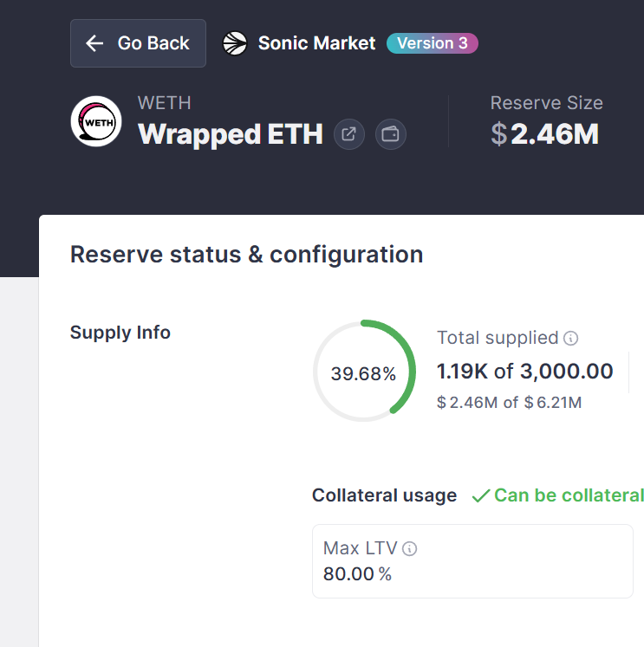
Task: Click the WETH token logo
Action: [x=96, y=121]
